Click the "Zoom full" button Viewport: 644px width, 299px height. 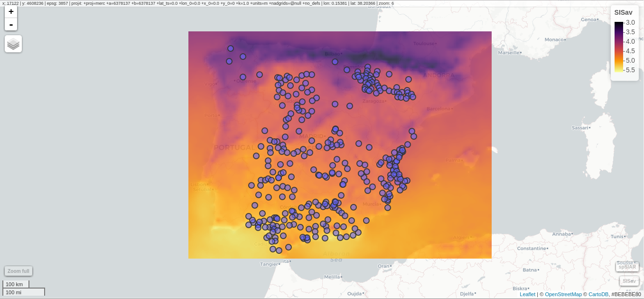click(x=18, y=270)
